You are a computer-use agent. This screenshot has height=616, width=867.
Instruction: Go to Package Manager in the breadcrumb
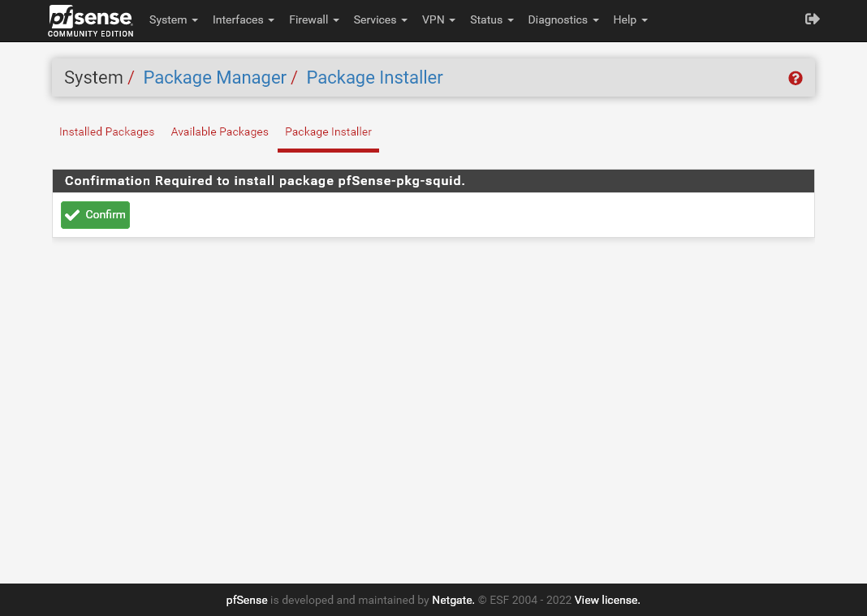coord(214,78)
